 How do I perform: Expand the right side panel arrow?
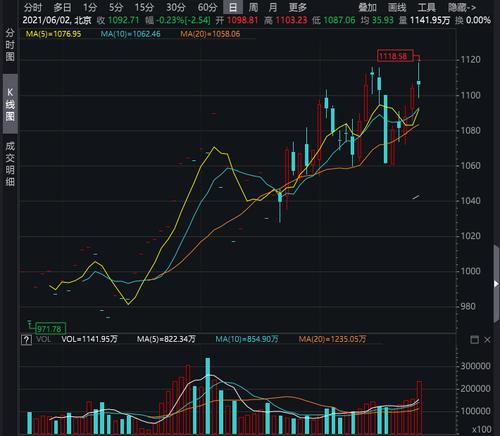tap(496, 284)
